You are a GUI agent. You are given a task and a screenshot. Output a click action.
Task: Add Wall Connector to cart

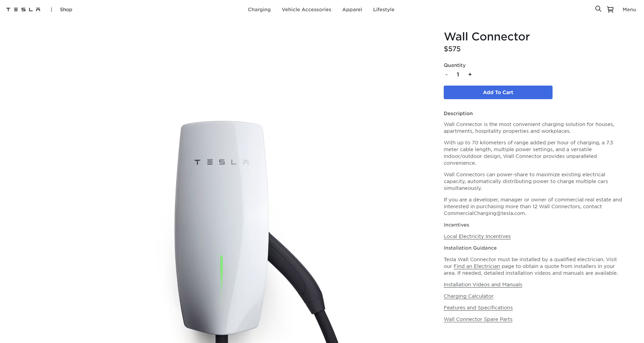click(498, 92)
